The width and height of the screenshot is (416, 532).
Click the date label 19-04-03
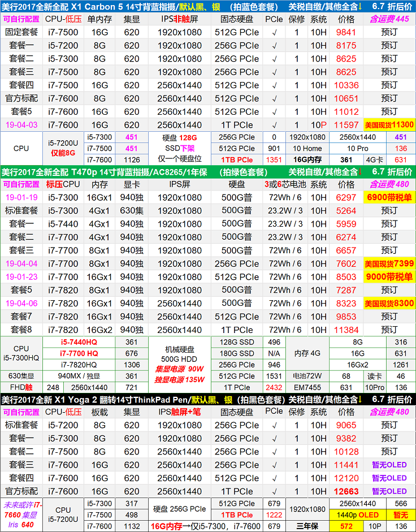coord(21,125)
